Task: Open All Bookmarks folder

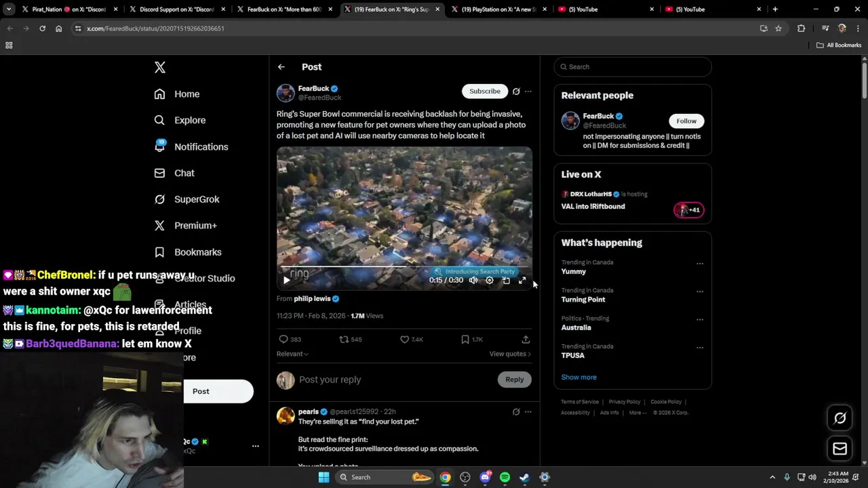Action: tap(839, 45)
